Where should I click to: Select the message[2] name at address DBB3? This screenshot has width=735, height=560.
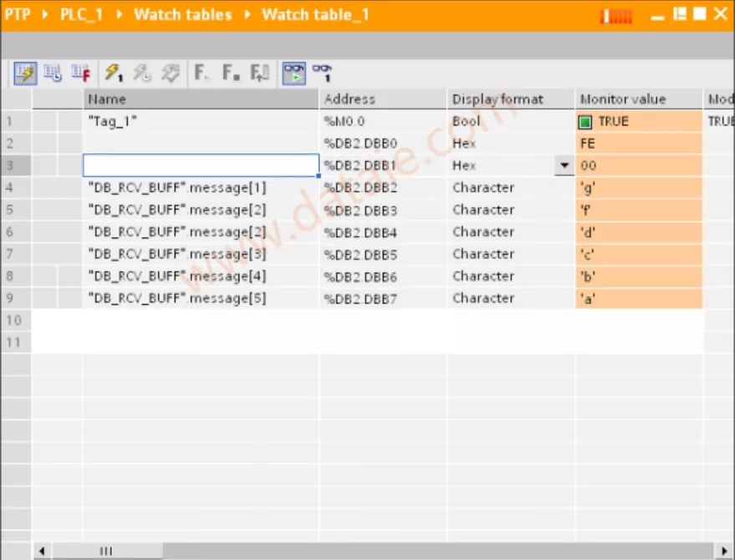201,210
